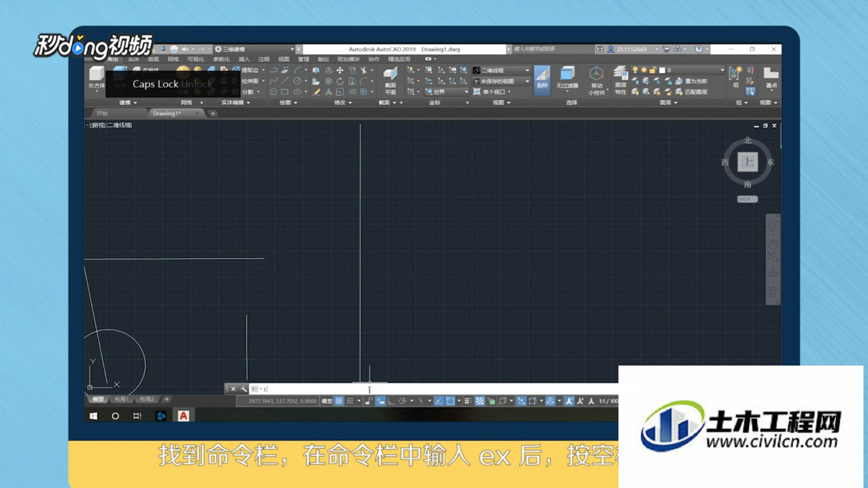868x488 pixels.
Task: Toggle ortho mode in status bar
Action: click(x=392, y=401)
